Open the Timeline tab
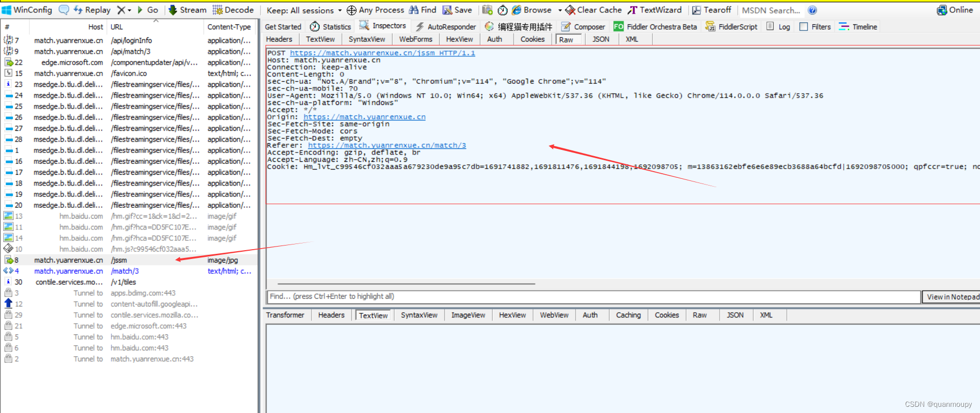 coord(858,27)
